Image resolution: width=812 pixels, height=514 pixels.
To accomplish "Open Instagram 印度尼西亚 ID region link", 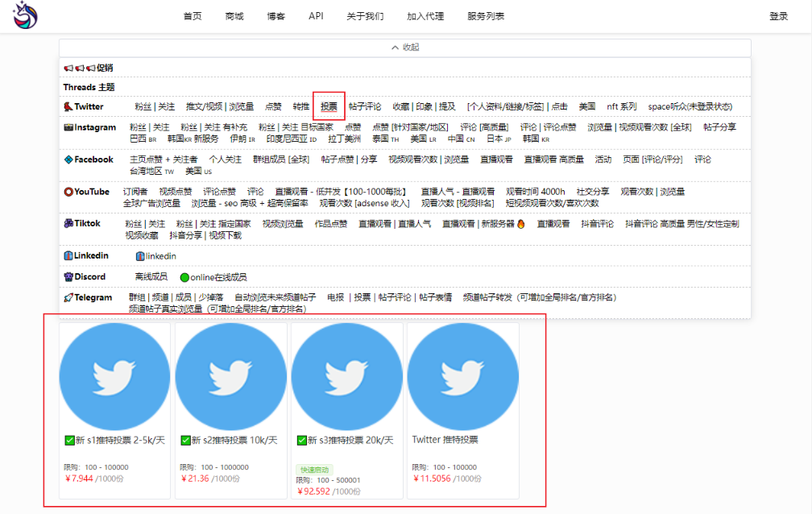I will 291,139.
